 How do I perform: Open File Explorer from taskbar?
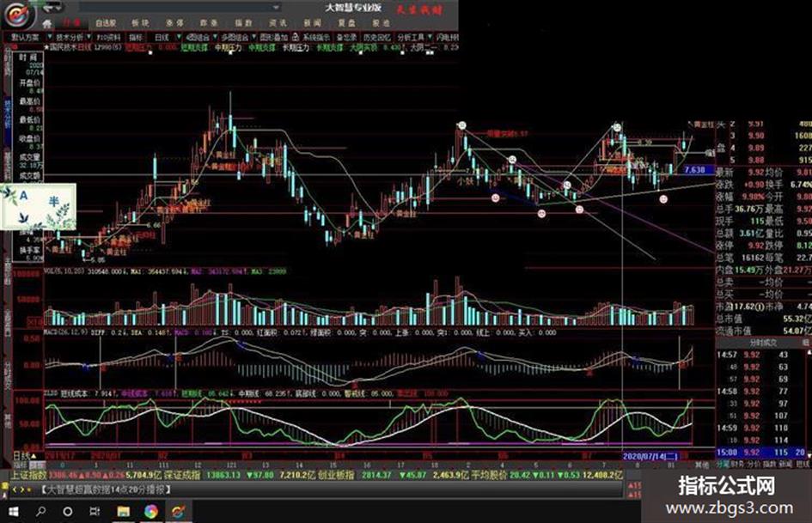point(123,512)
